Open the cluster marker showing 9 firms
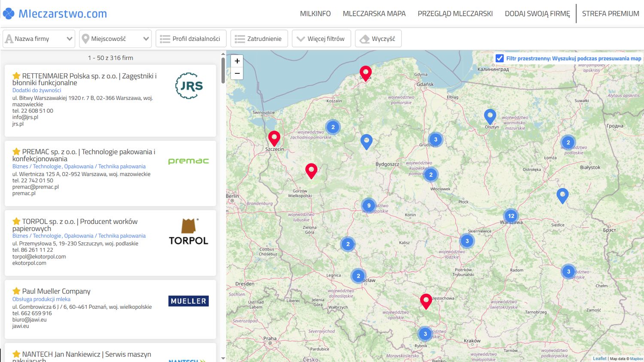Viewport: 644px width, 362px height. [x=368, y=205]
